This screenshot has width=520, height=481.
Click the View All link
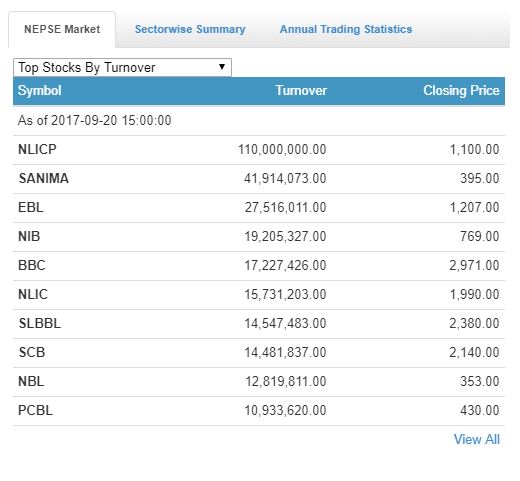point(477,439)
